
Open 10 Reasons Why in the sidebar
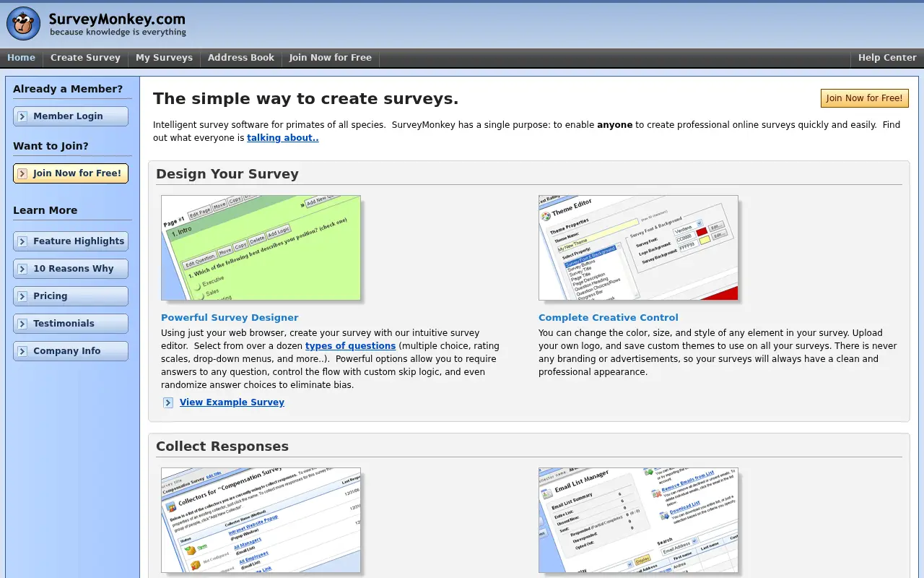tap(71, 269)
